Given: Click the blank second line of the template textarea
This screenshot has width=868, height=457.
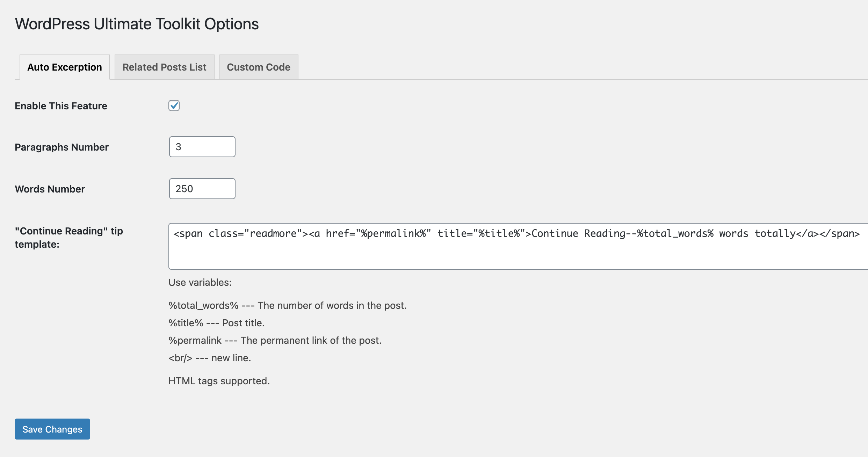Looking at the screenshot, I should pyautogui.click(x=517, y=252).
